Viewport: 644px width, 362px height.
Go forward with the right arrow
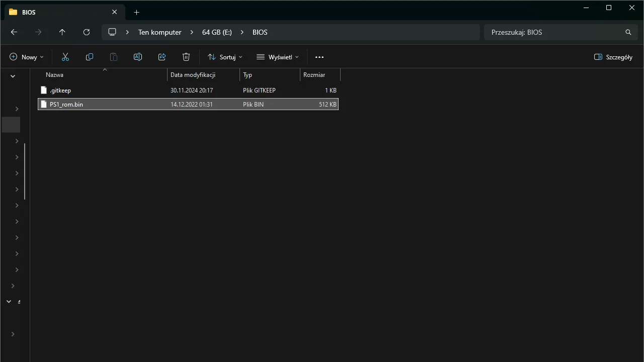(38, 32)
